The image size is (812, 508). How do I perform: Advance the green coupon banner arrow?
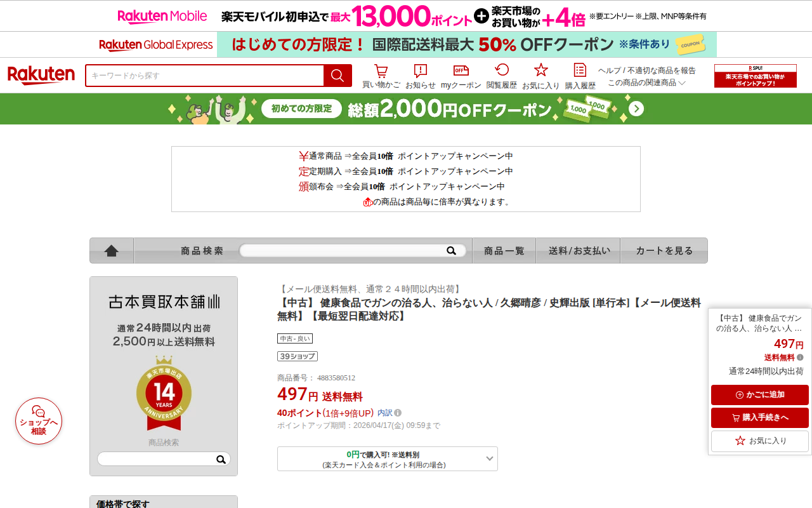[636, 109]
